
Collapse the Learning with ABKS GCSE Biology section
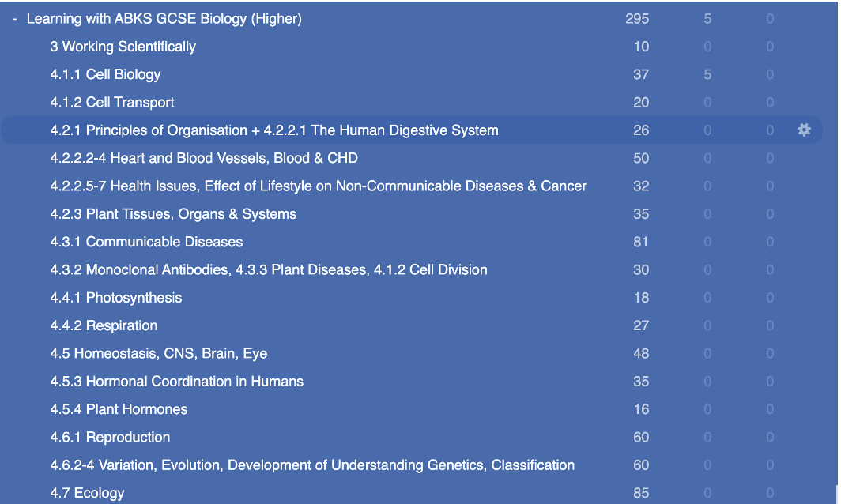click(13, 18)
